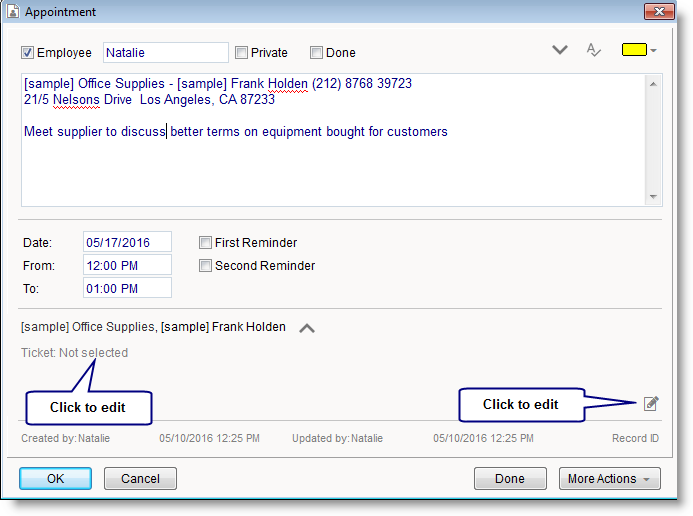Click the edit pencil icon
Screen dimensions: 693x516
coord(651,403)
